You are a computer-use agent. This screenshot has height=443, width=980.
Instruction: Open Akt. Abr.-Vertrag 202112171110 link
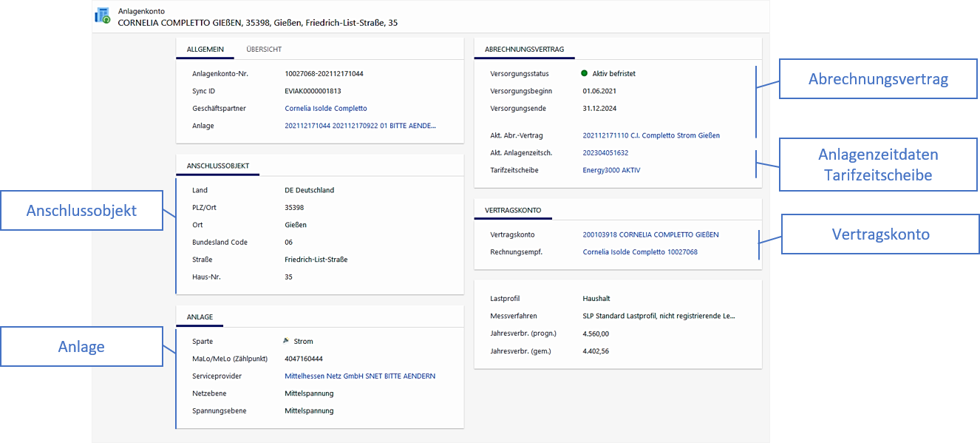click(x=650, y=135)
